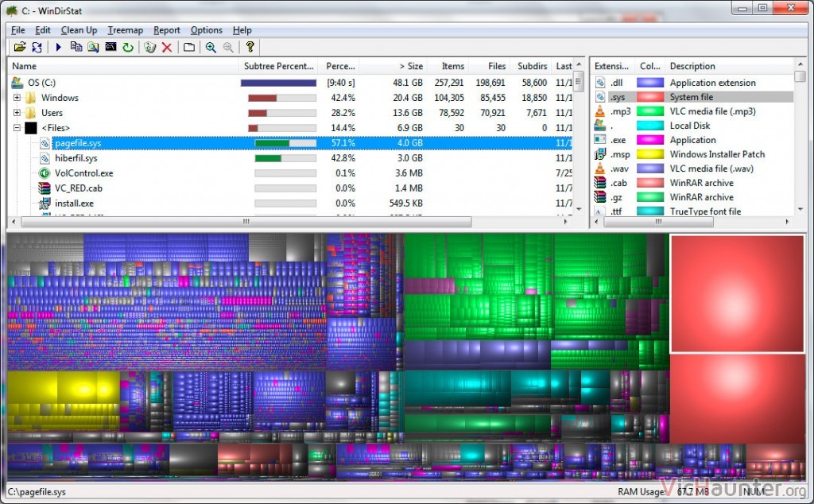Screen dimensions: 814x504
Task: Click the Windows folder icon in tree
Action: click(x=31, y=98)
